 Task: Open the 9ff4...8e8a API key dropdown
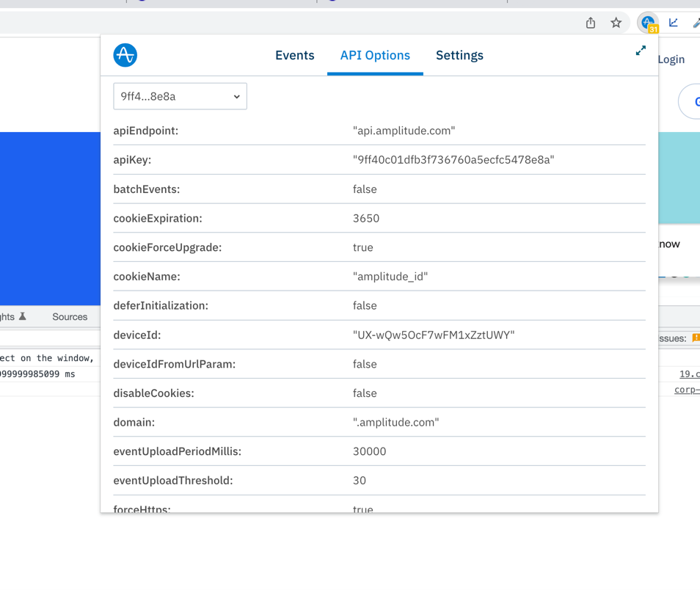point(180,97)
